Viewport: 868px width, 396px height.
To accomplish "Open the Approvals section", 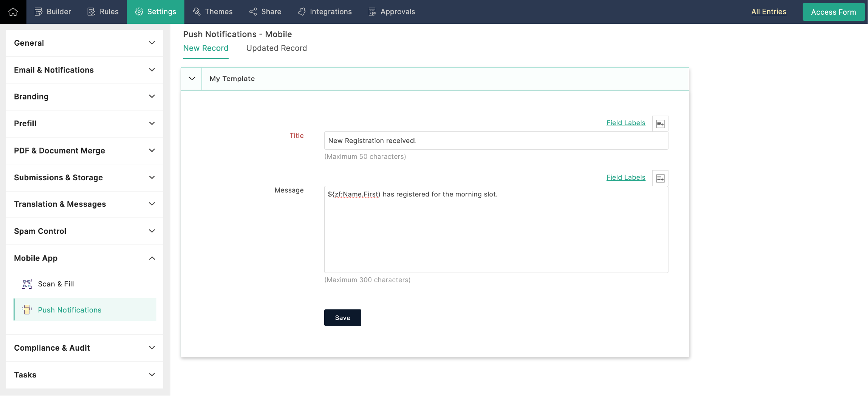I will (392, 12).
